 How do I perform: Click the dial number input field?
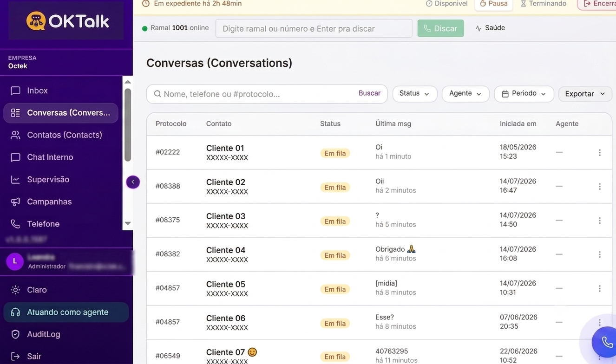(x=314, y=28)
